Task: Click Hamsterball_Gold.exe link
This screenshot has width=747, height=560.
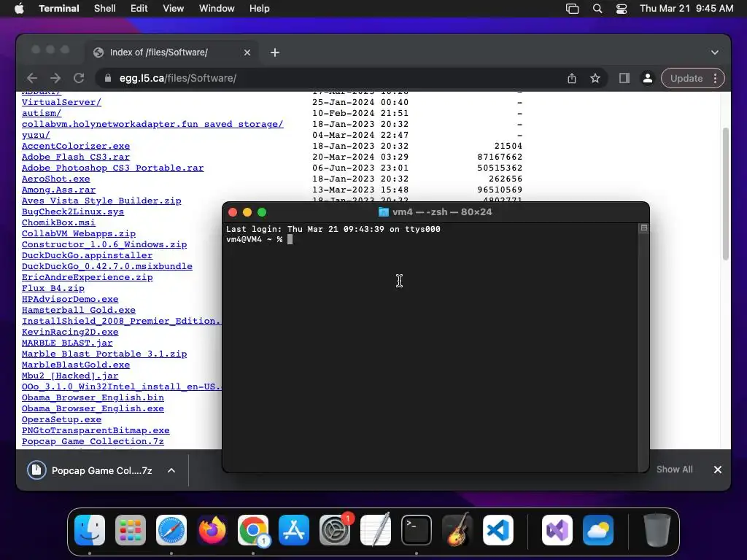Action: 79,310
